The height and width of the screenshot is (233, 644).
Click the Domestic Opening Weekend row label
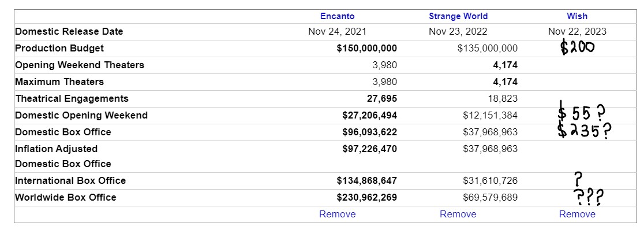[81, 116]
